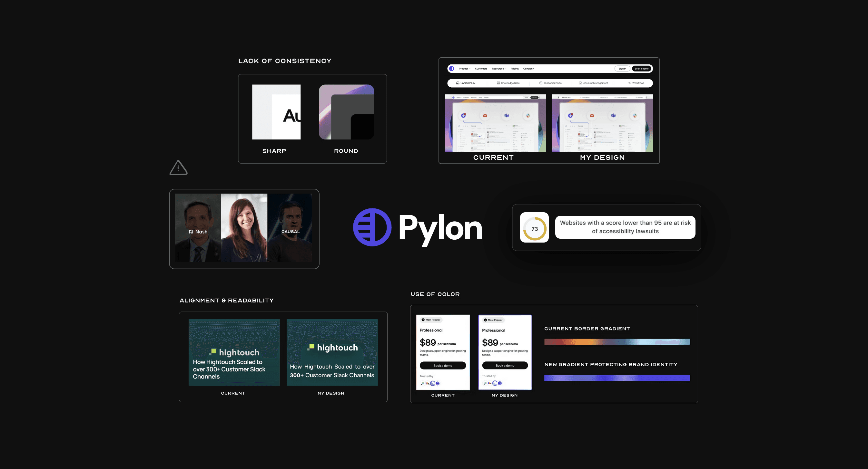
Task: Click the accessibility lawsuits warning text
Action: pyautogui.click(x=625, y=227)
